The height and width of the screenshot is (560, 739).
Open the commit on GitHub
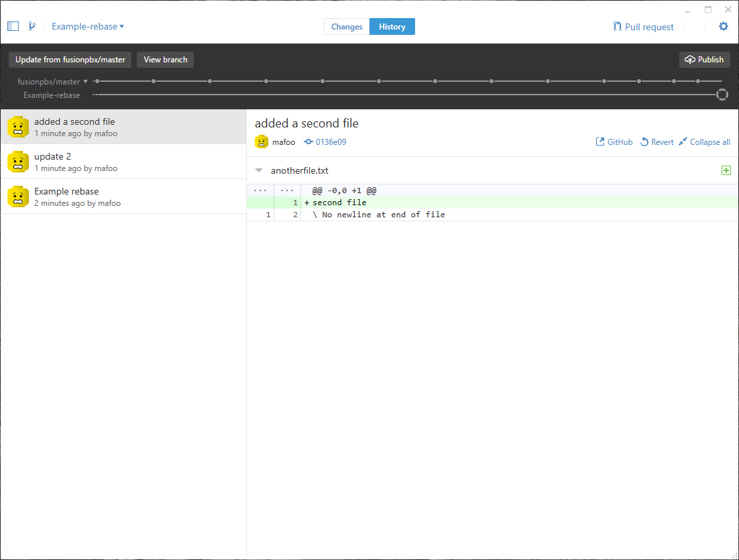click(614, 142)
